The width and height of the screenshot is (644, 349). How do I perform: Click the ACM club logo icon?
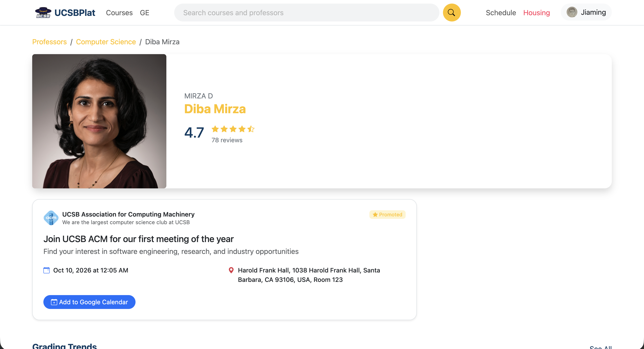(x=51, y=218)
